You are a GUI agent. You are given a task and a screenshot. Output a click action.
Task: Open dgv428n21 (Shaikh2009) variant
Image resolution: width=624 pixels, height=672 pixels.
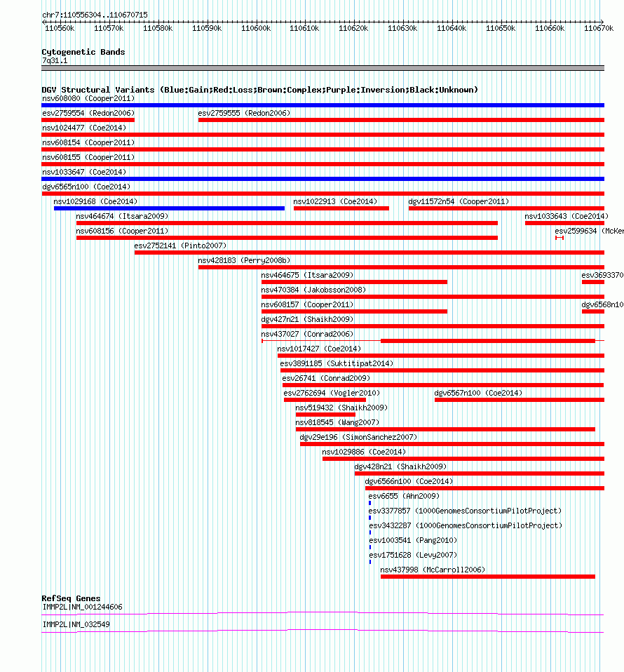400,466
